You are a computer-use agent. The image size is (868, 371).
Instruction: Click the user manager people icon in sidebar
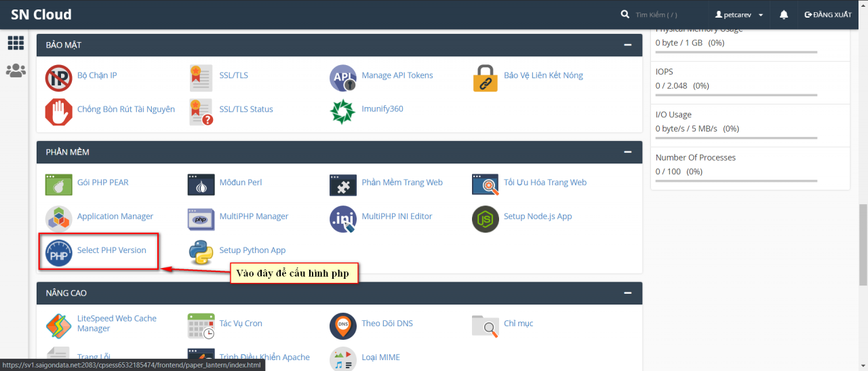click(x=16, y=70)
